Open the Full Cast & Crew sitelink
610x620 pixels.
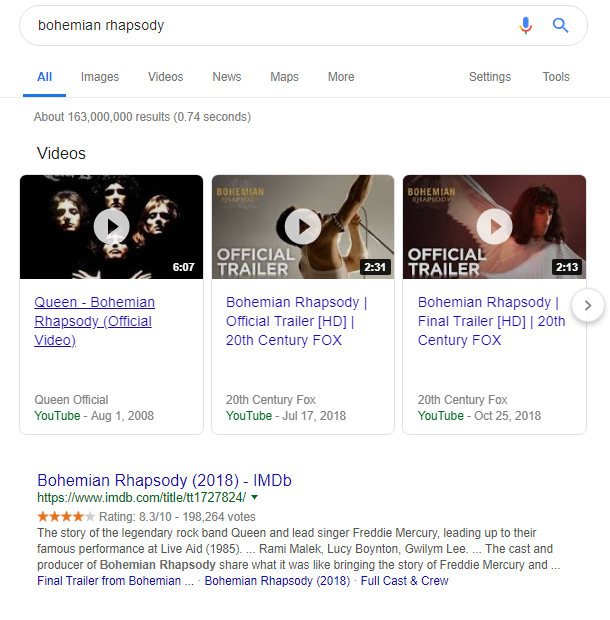[x=404, y=581]
